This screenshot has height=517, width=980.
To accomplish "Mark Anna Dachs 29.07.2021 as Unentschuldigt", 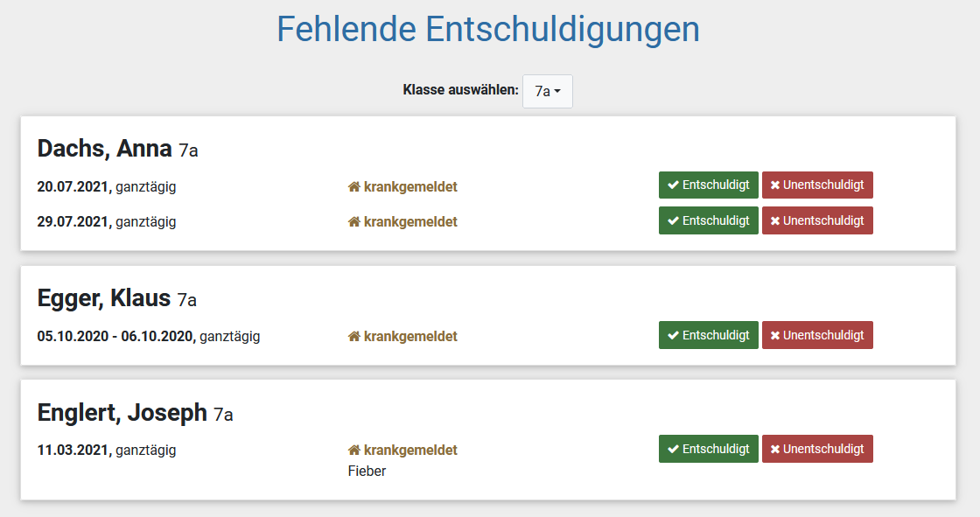I will pyautogui.click(x=817, y=220).
